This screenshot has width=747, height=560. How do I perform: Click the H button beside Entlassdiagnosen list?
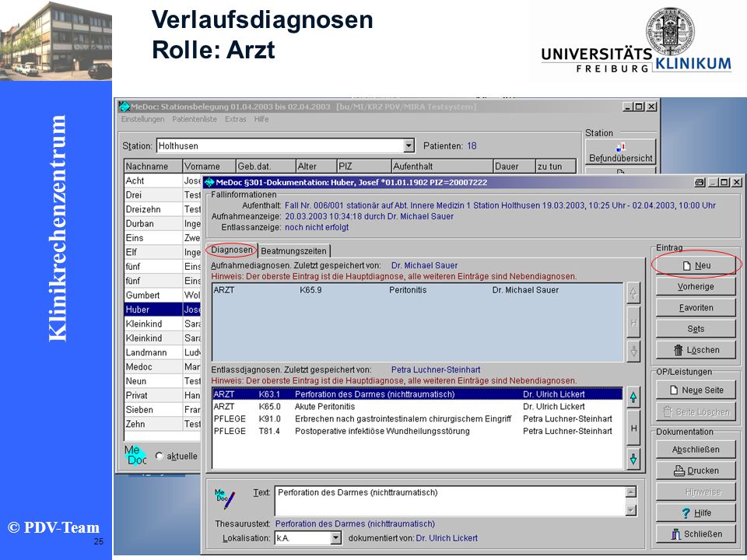point(633,428)
